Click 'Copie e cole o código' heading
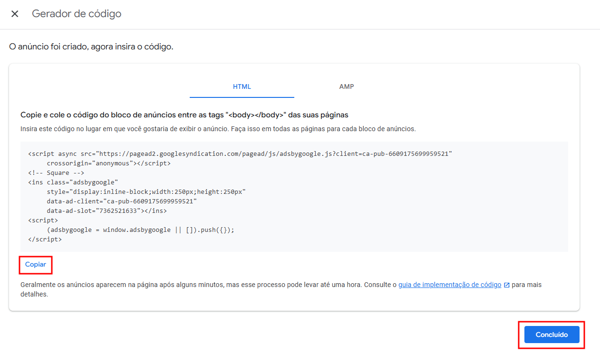 (x=184, y=115)
